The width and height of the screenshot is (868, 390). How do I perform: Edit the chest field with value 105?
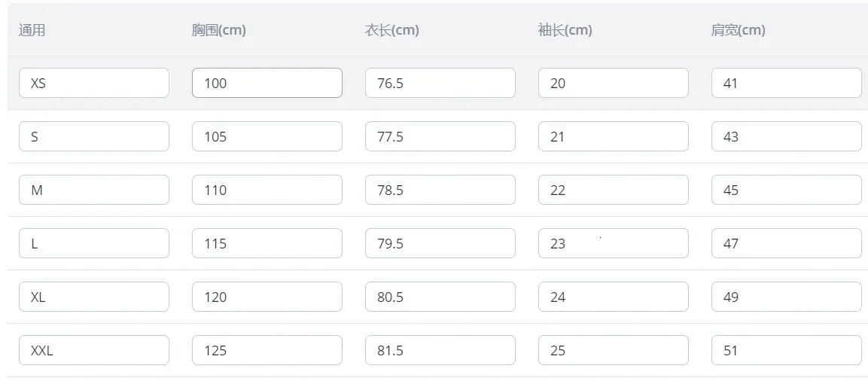[267, 136]
